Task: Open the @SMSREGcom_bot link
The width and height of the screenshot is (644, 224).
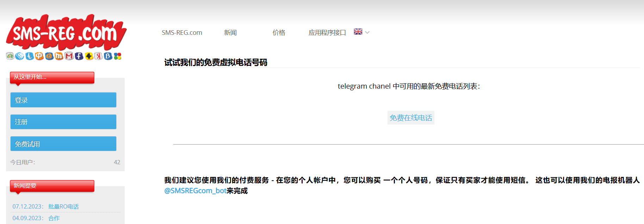Action: pos(195,191)
